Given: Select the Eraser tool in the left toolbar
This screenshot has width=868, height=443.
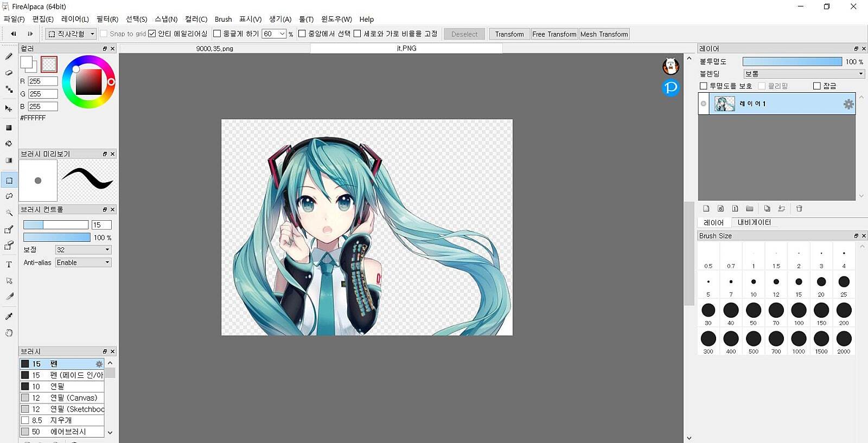Looking at the screenshot, I should coord(9,73).
